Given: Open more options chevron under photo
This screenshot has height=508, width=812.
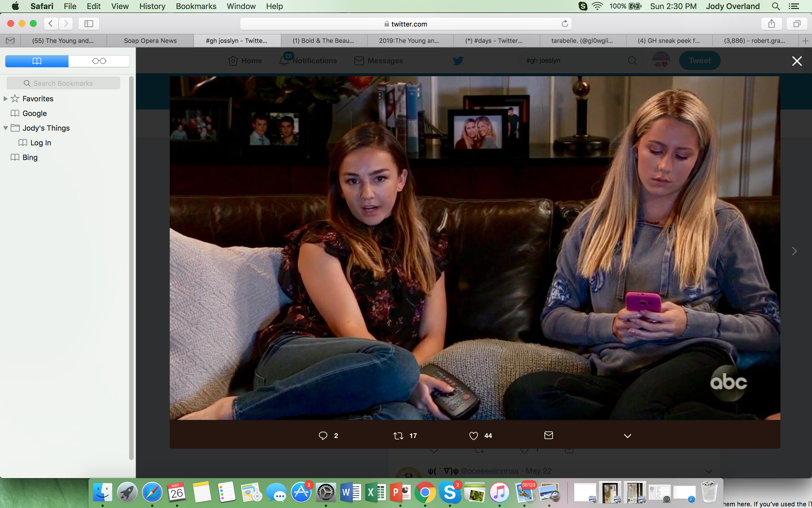Looking at the screenshot, I should pyautogui.click(x=627, y=436).
